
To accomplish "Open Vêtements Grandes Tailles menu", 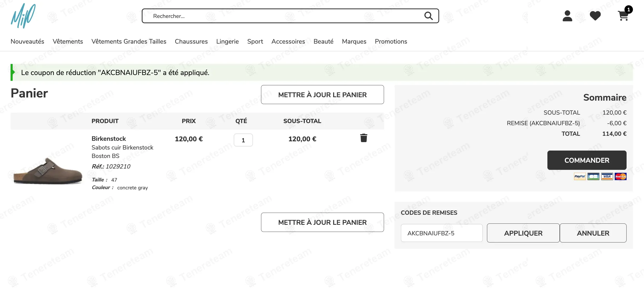I will pos(129,41).
